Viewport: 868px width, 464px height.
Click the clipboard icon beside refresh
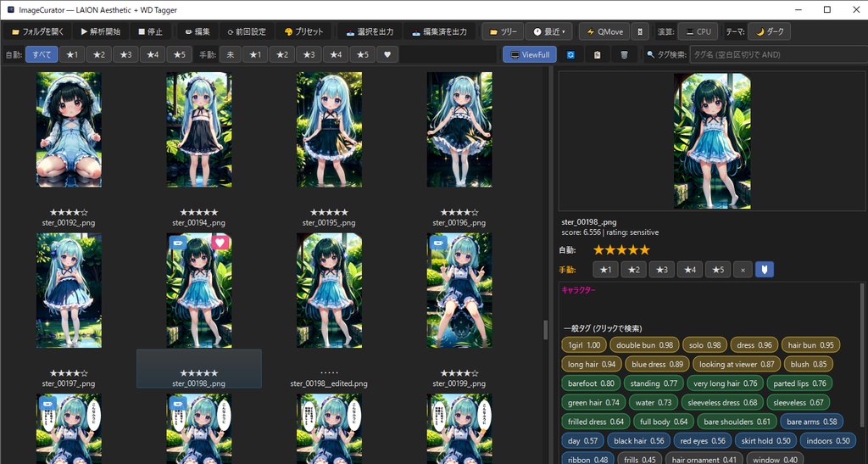598,54
